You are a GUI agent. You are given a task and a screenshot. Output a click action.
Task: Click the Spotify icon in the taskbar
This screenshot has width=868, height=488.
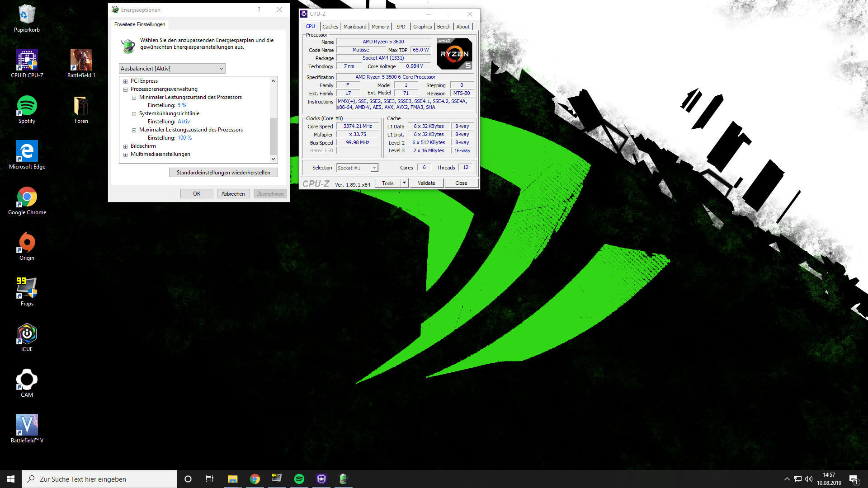coord(299,479)
